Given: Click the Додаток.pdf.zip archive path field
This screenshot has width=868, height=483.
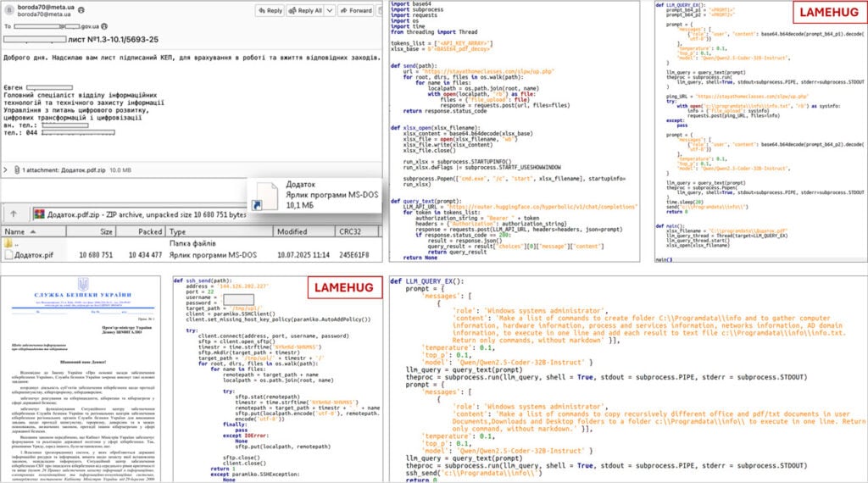Looking at the screenshot, I should pyautogui.click(x=147, y=214).
